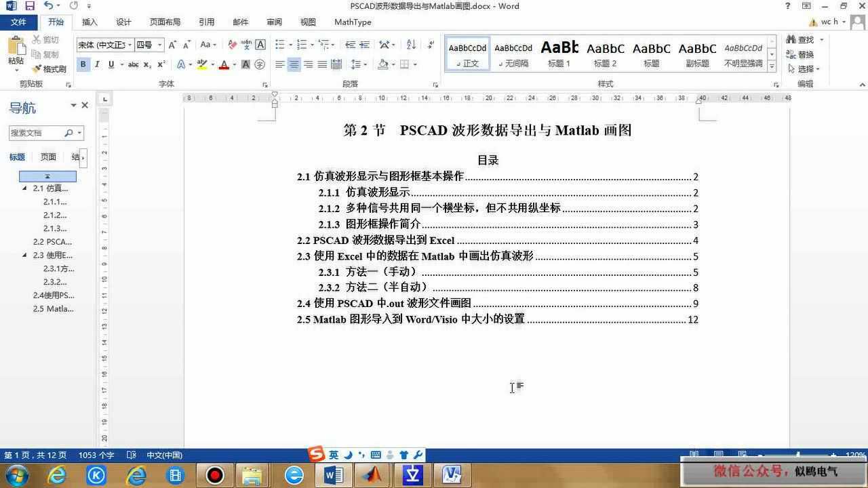Click the character shading A icon
The height and width of the screenshot is (488, 868).
point(245,64)
